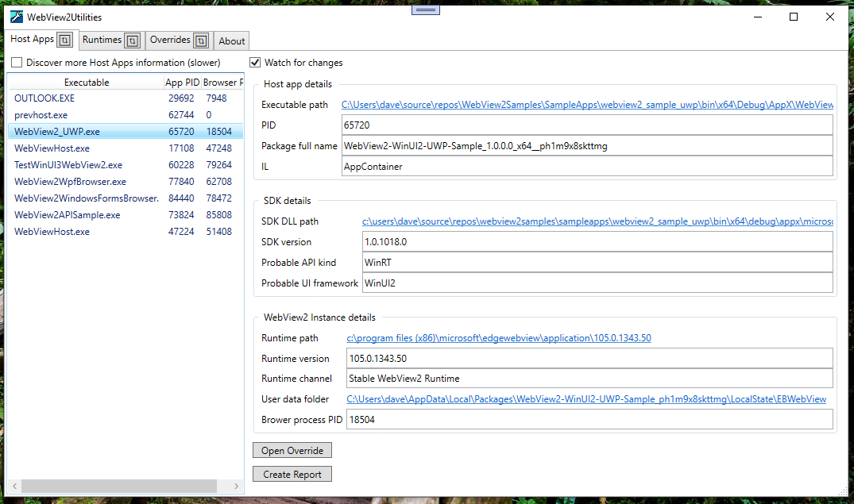Sort by the Browser PID column header
854x504 pixels.
tap(222, 83)
